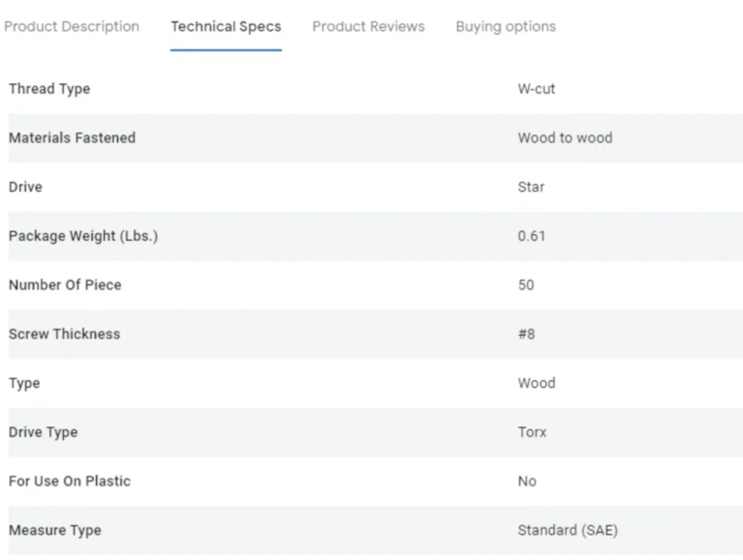743x560 pixels.
Task: Select the Torx value text
Action: point(532,432)
